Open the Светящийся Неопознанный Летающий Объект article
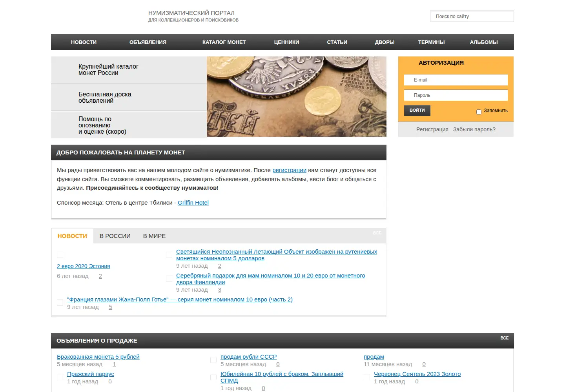 point(277,255)
